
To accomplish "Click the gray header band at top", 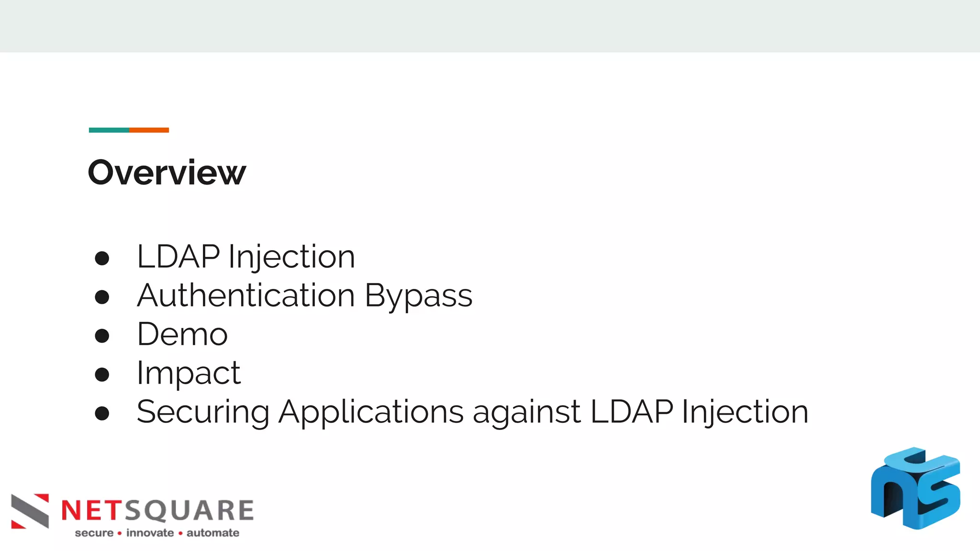I will (x=490, y=26).
